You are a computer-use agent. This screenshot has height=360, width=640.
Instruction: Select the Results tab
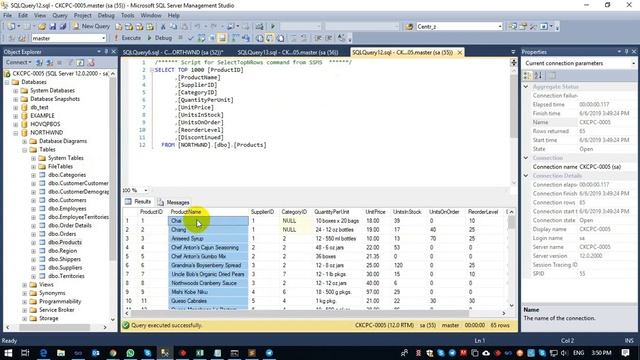point(138,202)
